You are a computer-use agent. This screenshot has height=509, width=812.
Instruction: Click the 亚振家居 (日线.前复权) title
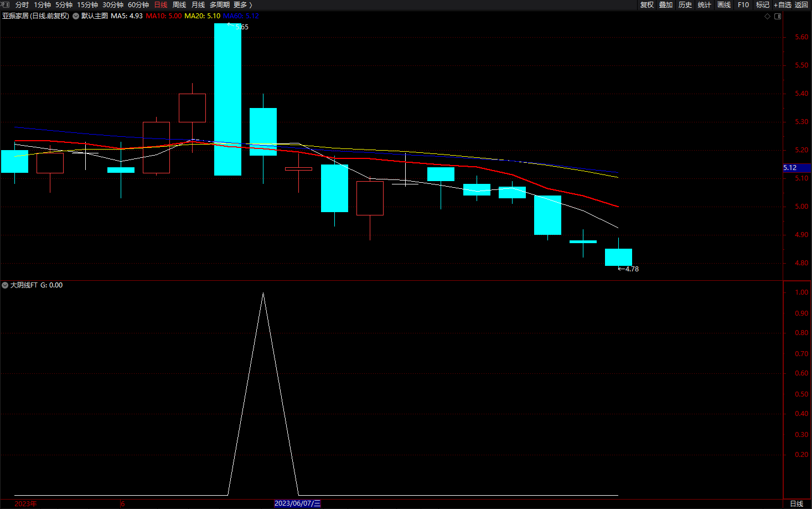[35, 16]
